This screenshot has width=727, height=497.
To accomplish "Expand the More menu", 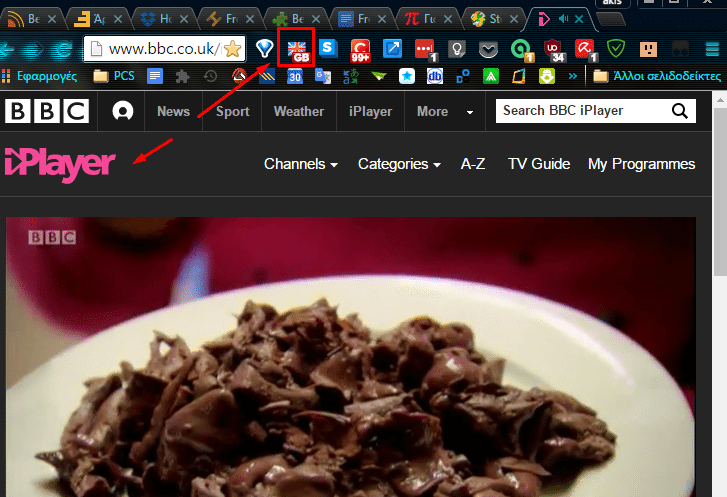I will (x=445, y=111).
